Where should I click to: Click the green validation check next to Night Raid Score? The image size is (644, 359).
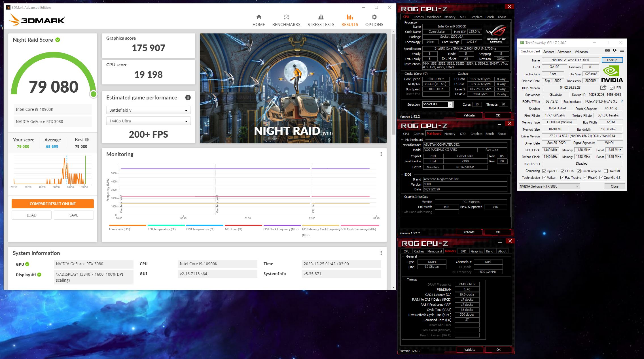click(x=58, y=40)
